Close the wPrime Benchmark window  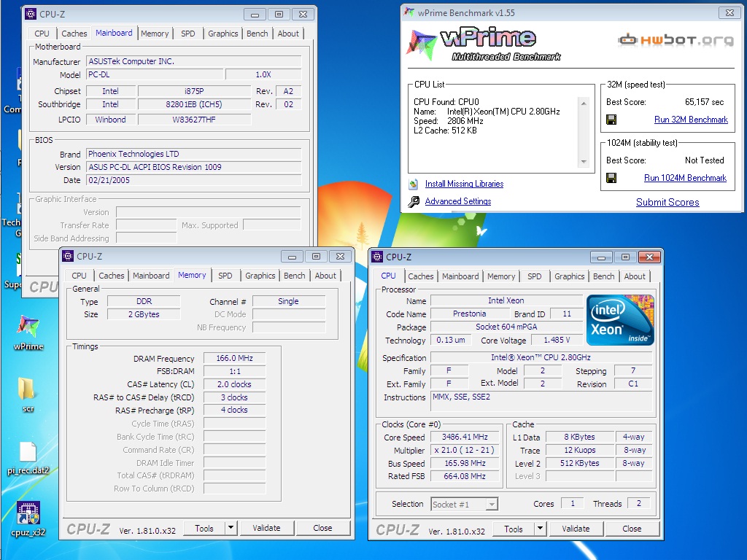point(729,13)
